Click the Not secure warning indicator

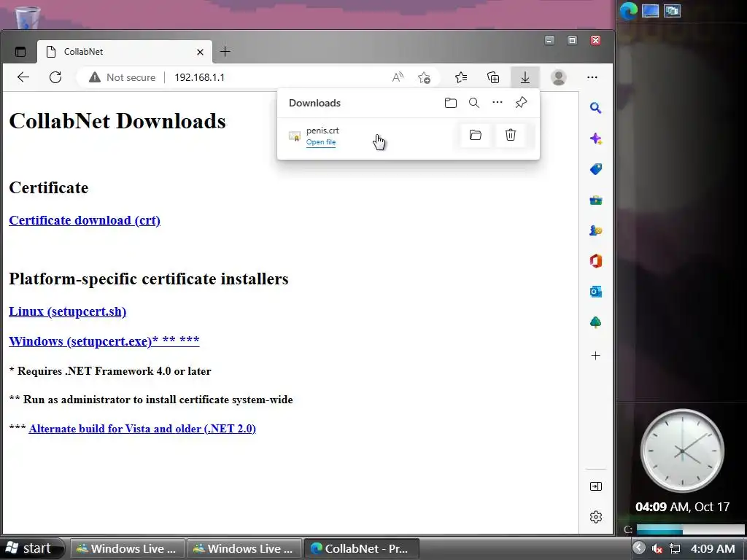123,77
